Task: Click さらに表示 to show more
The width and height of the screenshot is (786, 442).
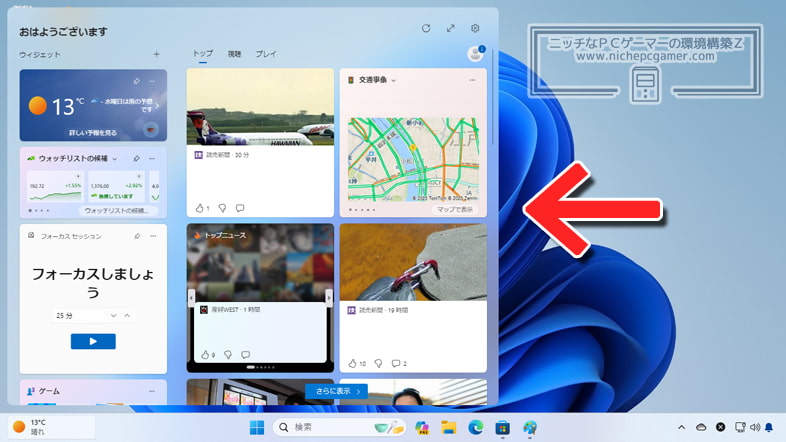Action: 336,391
